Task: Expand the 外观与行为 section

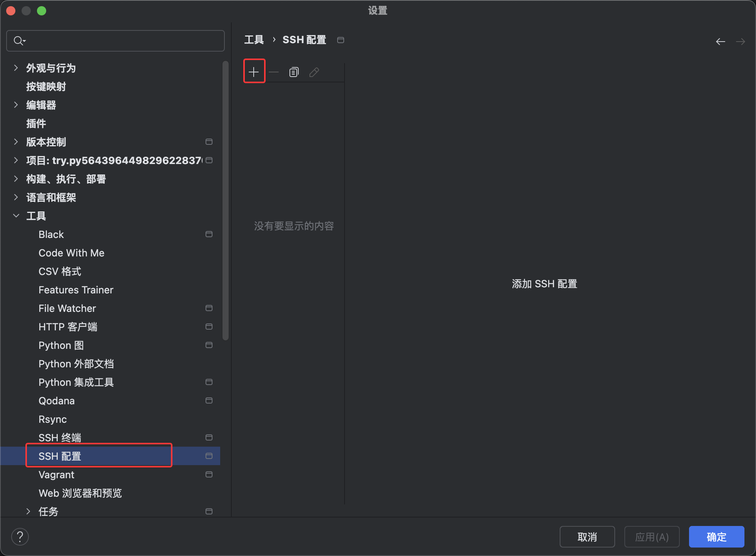Action: click(x=16, y=68)
